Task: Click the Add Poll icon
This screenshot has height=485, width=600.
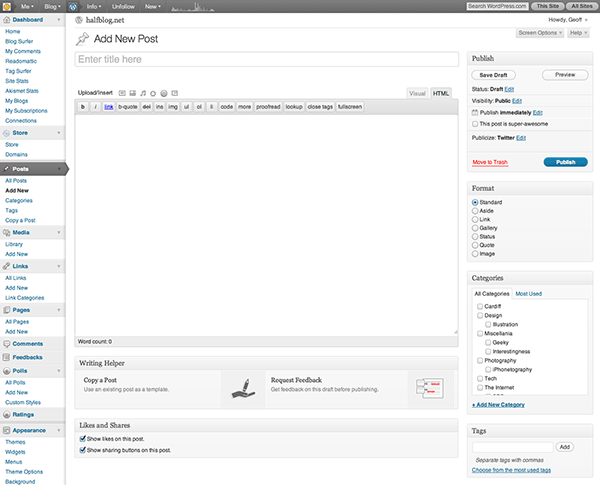Action: [x=163, y=93]
